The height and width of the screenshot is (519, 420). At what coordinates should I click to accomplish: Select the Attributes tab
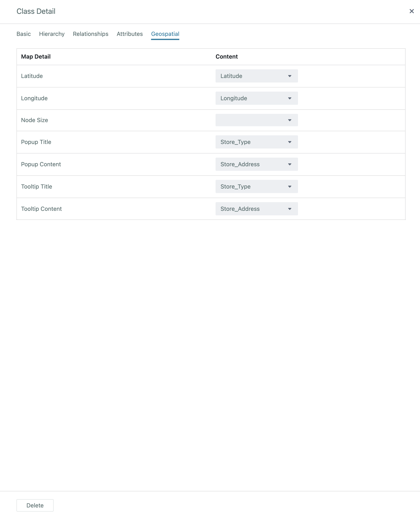(130, 34)
